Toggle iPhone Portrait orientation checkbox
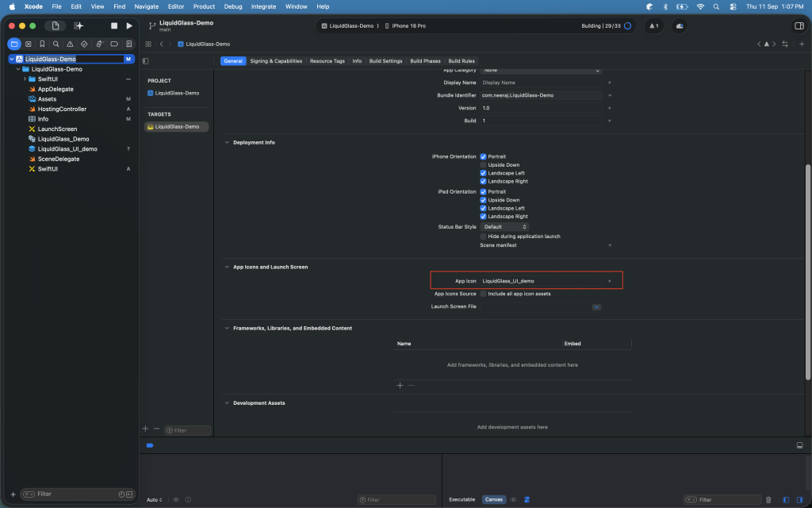 pyautogui.click(x=483, y=156)
